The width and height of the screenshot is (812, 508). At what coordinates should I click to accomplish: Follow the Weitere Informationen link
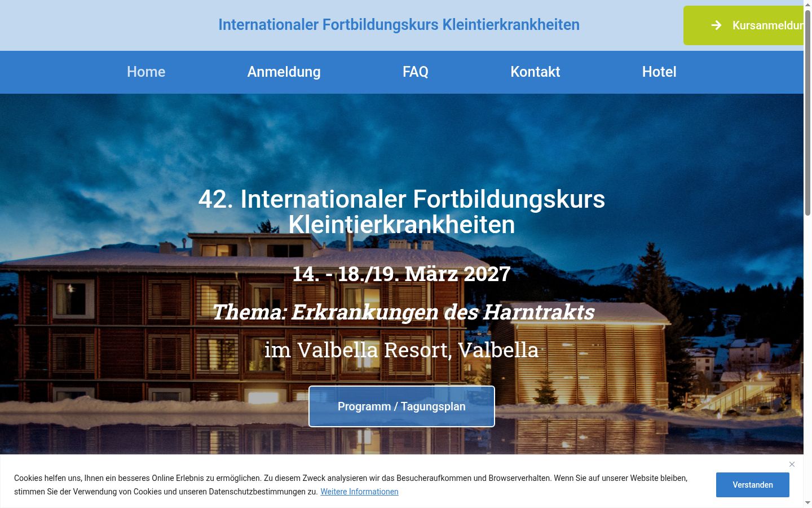click(359, 492)
